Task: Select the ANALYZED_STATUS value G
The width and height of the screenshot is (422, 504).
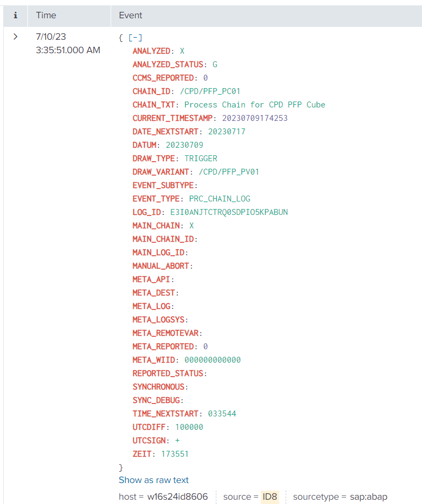Action: pos(215,64)
